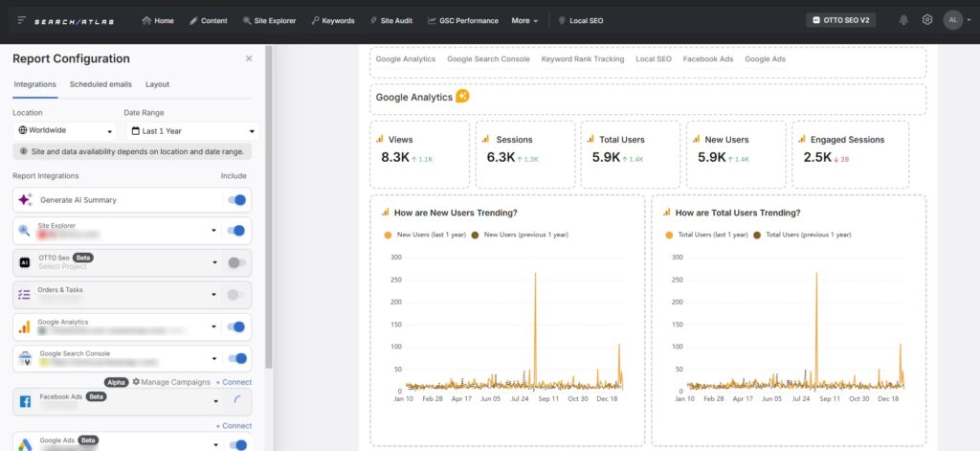980x451 pixels.
Task: Open the More menu in top navigation
Action: [x=524, y=21]
